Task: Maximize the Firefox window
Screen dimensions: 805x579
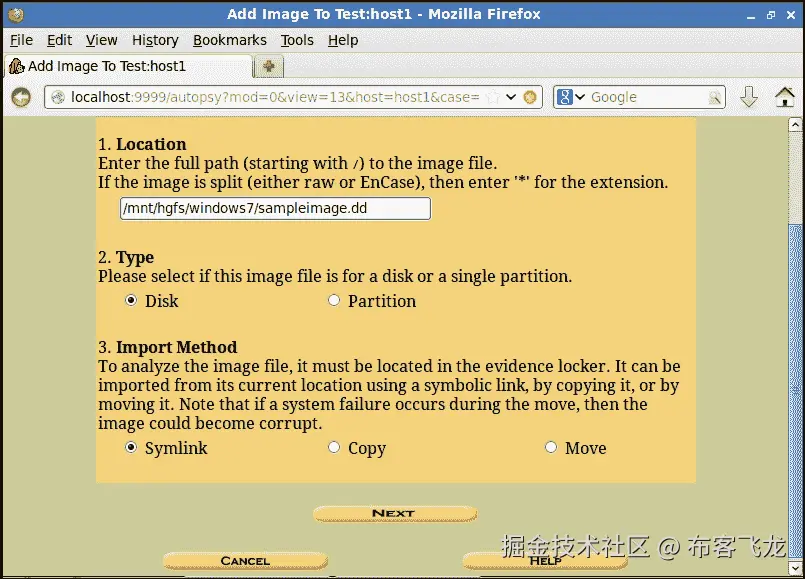Action: pyautogui.click(x=771, y=15)
